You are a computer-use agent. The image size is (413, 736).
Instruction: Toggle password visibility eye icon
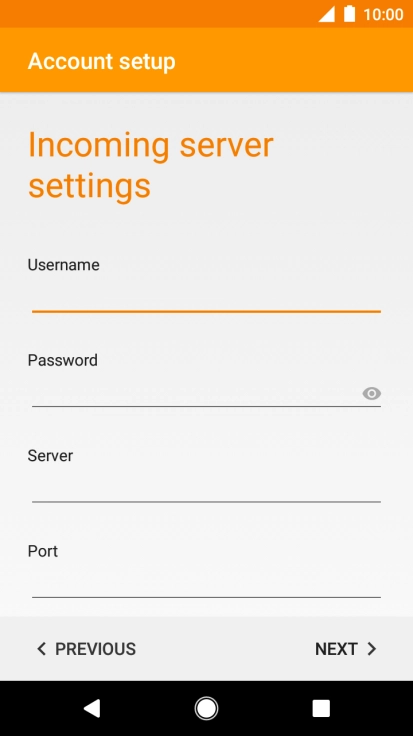pos(371,393)
